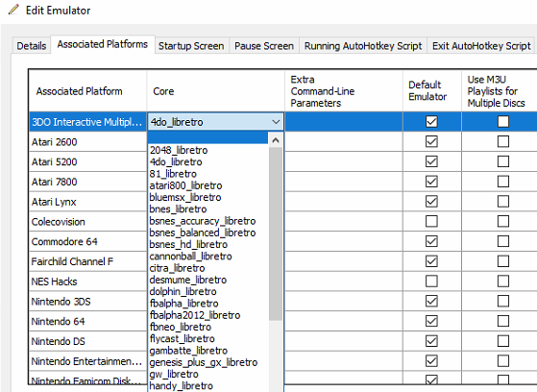Toggle Default Emulator for 3DO Interactive Multiplayer

point(431,122)
